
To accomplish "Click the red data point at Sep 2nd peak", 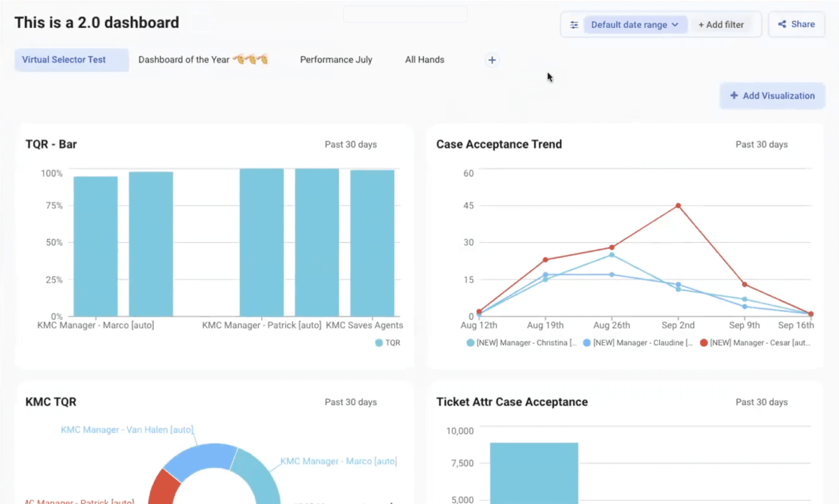I will click(678, 205).
